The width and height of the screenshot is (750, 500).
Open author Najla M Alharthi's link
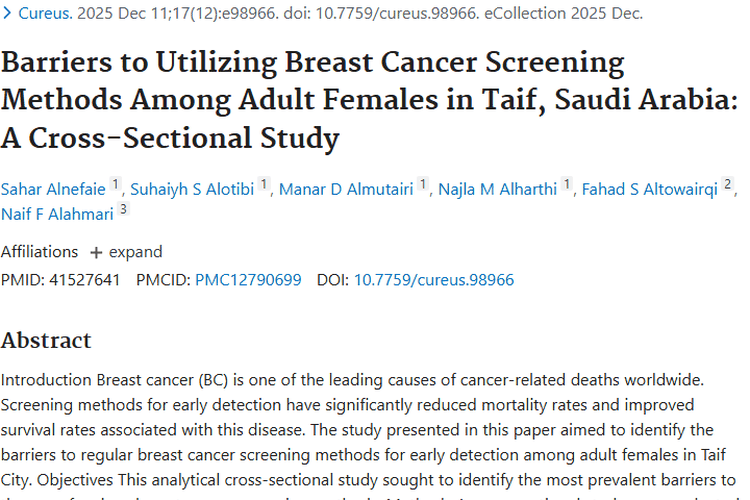[x=496, y=189]
